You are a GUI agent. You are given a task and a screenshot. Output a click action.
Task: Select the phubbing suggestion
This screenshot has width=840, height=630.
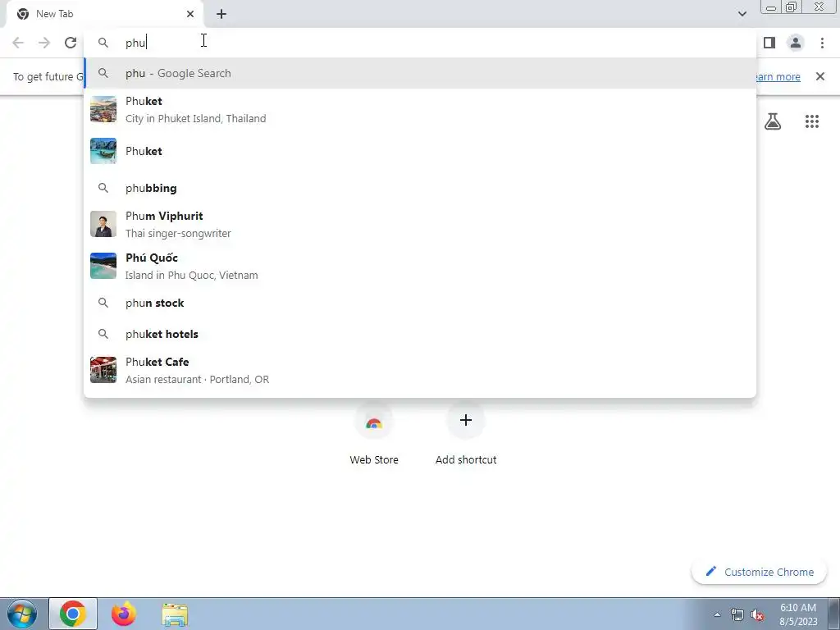click(420, 188)
